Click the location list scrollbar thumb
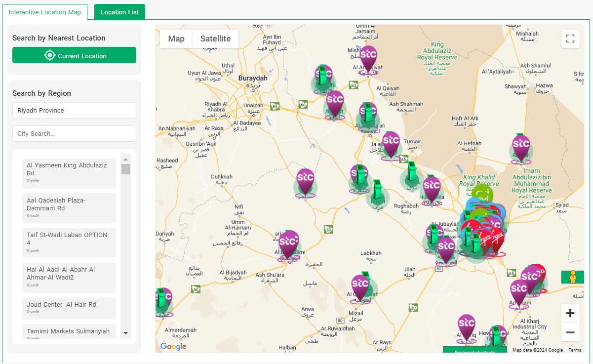 click(125, 169)
